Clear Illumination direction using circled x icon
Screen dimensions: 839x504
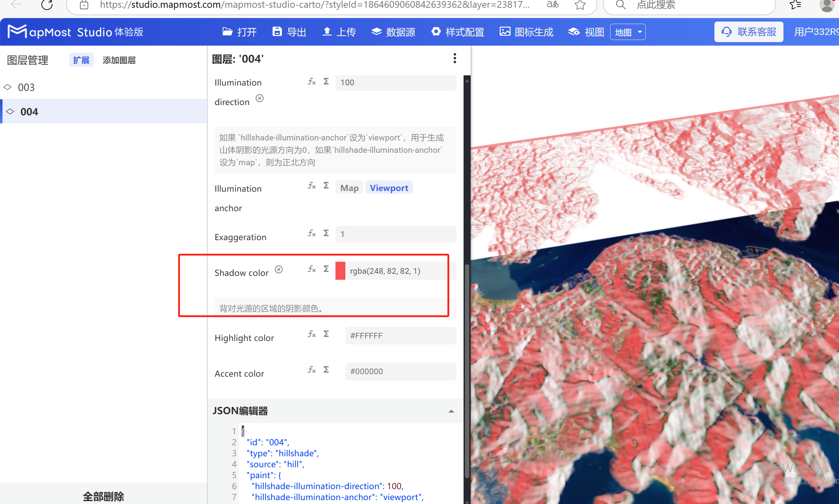point(260,98)
